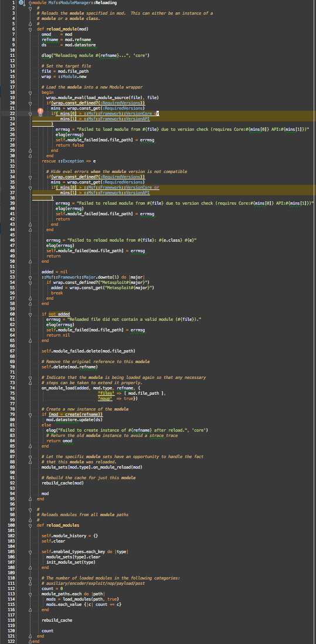Click fold end marker on line 5

pos(30,24)
